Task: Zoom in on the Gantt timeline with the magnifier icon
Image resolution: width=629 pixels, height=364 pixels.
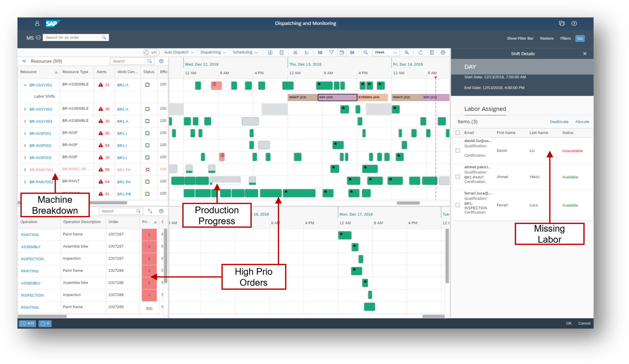Action: click(x=407, y=52)
